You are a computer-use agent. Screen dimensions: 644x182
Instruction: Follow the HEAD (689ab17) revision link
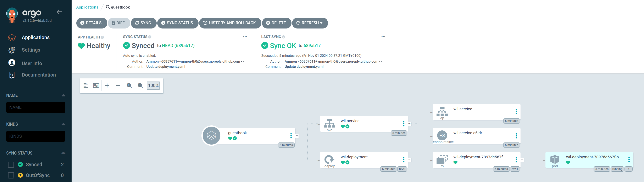pyautogui.click(x=178, y=46)
